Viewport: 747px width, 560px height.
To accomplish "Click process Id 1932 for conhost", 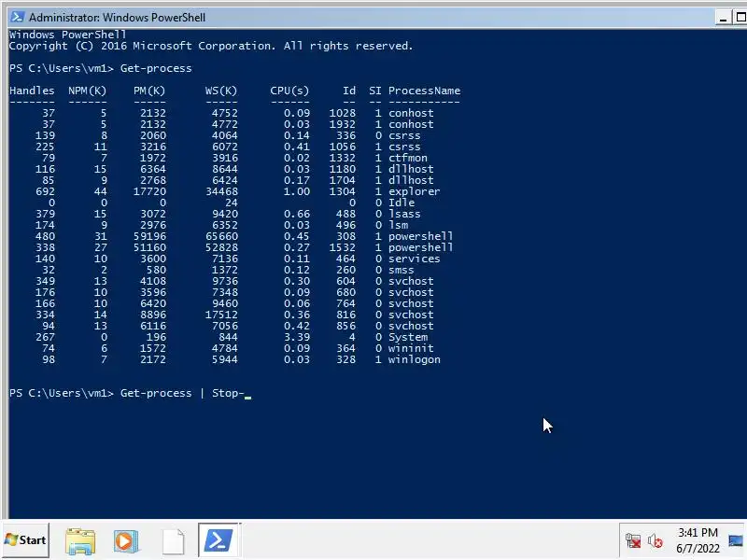I will 342,124.
